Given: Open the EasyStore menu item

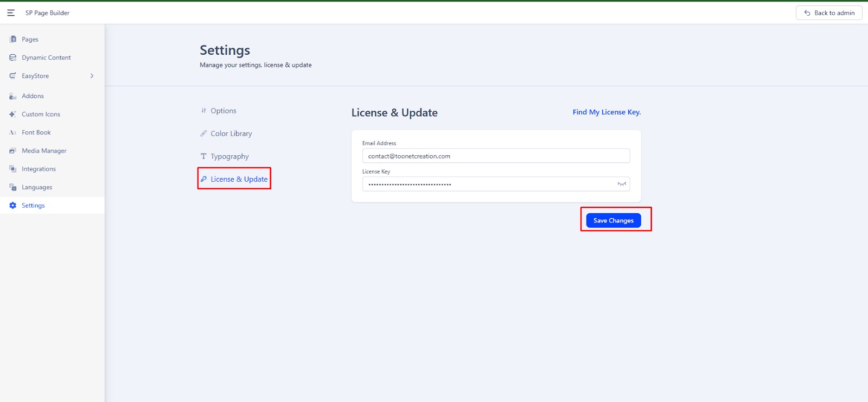Looking at the screenshot, I should tap(35, 76).
